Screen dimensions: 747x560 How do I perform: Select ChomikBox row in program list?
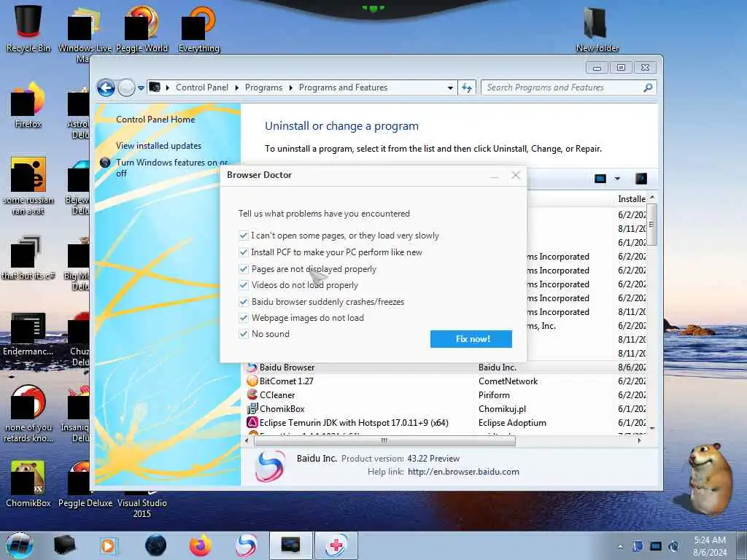pos(446,408)
